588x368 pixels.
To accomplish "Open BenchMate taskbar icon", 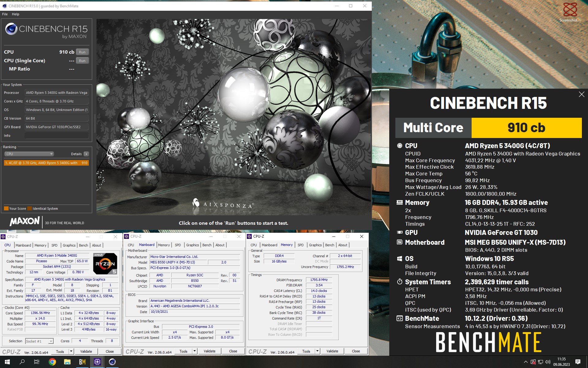I will pyautogui.click(x=82, y=362).
